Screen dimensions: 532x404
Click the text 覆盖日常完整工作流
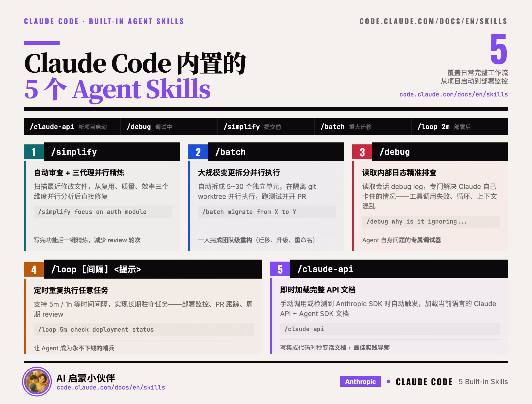coord(478,73)
